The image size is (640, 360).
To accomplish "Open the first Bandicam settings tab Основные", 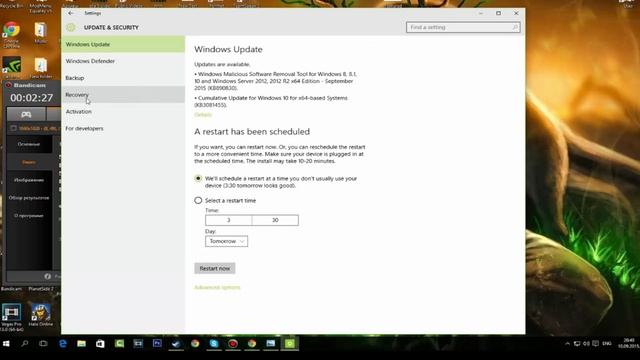I will pos(29,144).
